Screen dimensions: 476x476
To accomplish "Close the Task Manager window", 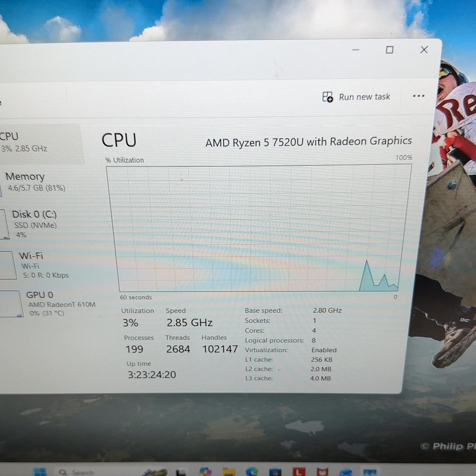I will pos(424,50).
